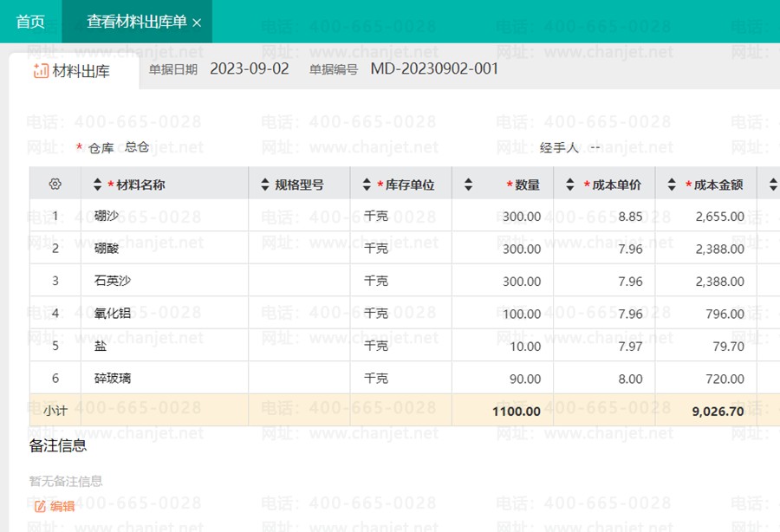Click subtotal amount 9,026.70
Viewport: 780px width, 532px height.
pyautogui.click(x=718, y=412)
